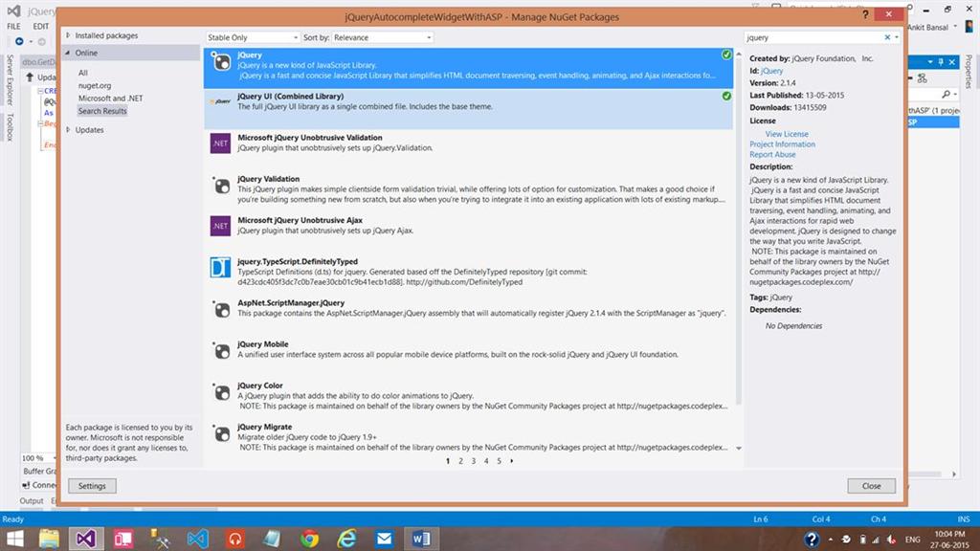
Task: Open the dialog help question mark
Action: (x=865, y=15)
